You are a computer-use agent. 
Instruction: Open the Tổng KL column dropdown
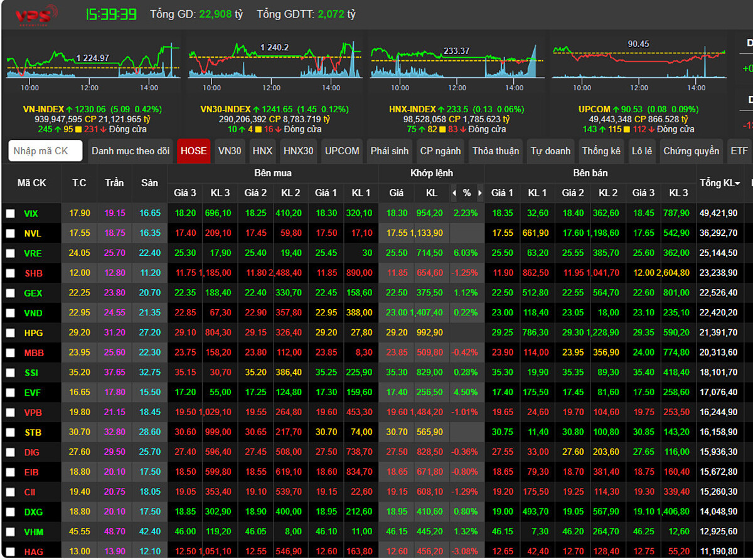tap(737, 183)
